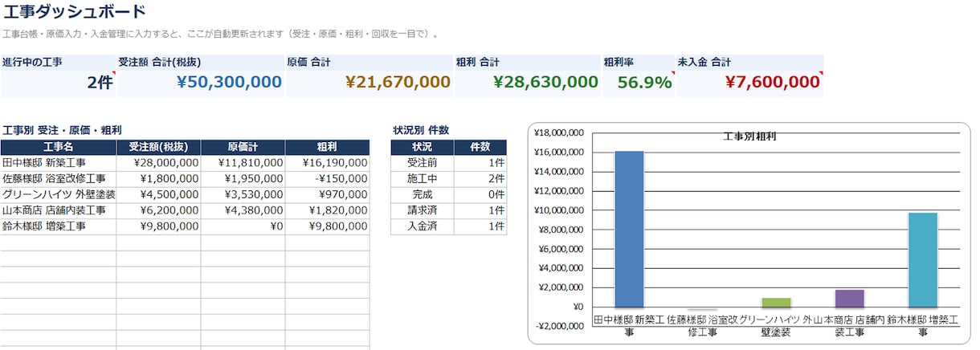Screen dimensions: 980x350
Task: Click the -¥2,000,000 axis label
Action: coord(558,326)
